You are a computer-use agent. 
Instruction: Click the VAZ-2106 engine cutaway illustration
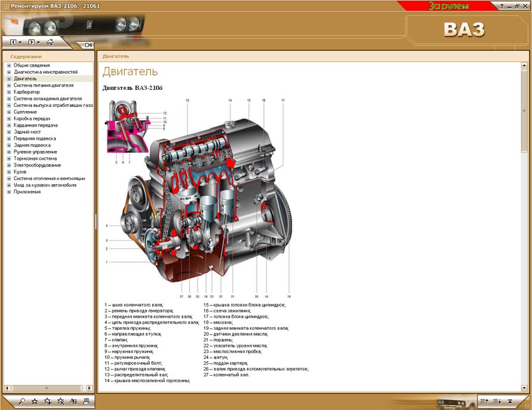pos(199,198)
